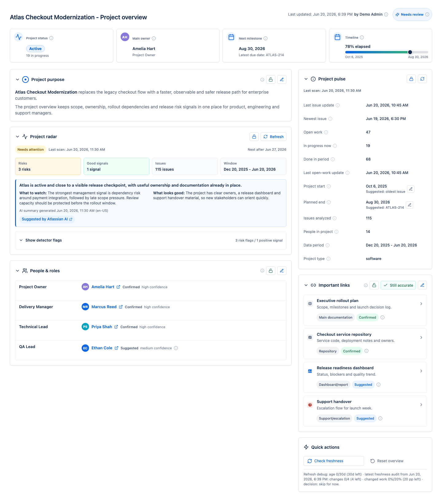The height and width of the screenshot is (504, 442).
Task: Click info icon next to Project status
Action: click(51, 38)
